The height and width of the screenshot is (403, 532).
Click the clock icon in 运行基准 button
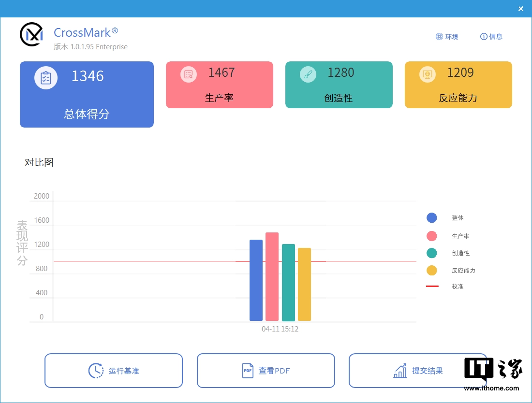96,371
